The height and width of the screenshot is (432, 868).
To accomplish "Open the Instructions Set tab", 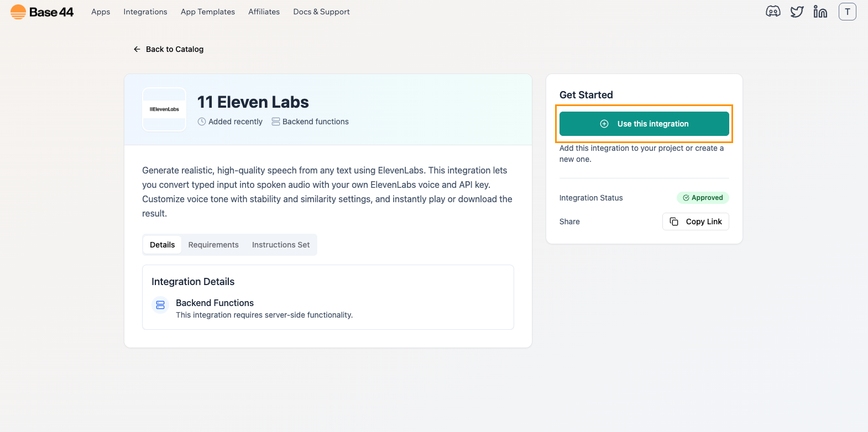I will pyautogui.click(x=280, y=244).
